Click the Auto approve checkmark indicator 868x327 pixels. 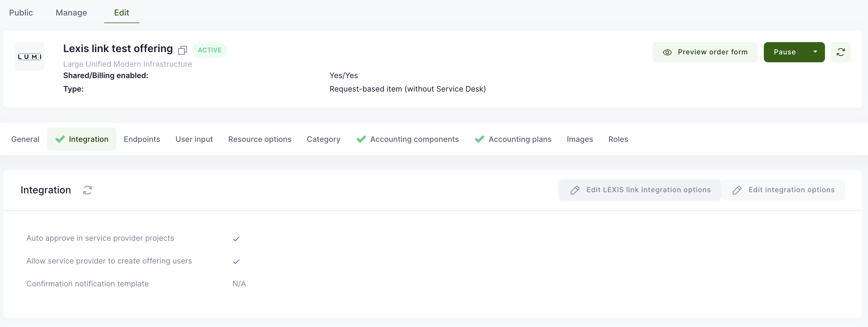(x=236, y=239)
